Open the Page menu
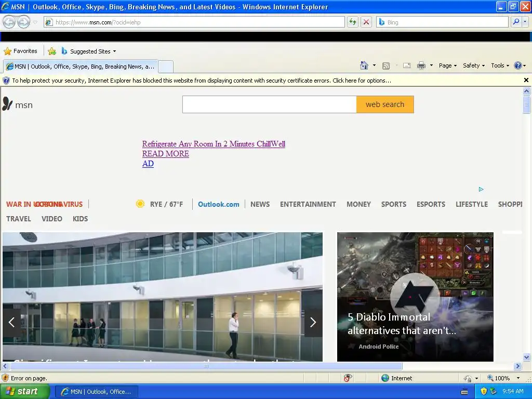This screenshot has height=399, width=532. [x=447, y=65]
